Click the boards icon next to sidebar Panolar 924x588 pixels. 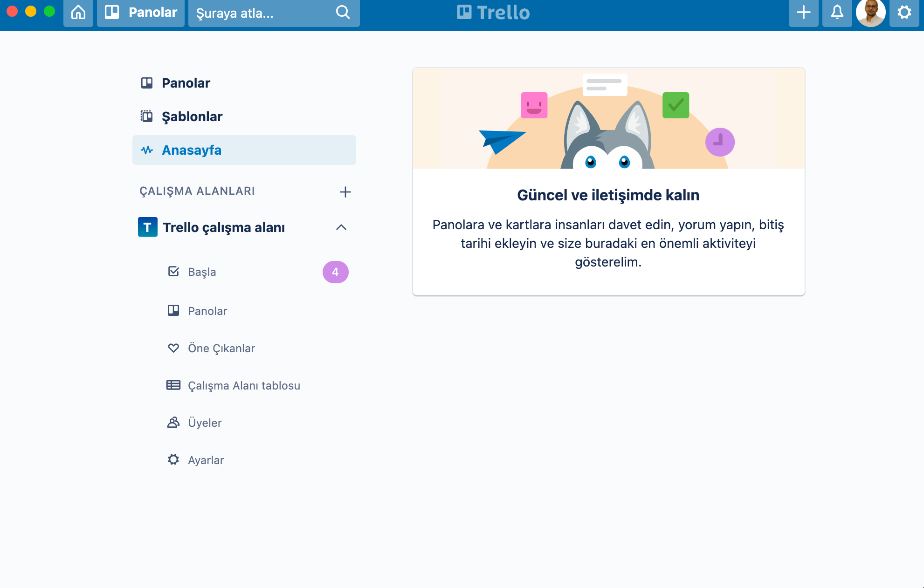(147, 83)
